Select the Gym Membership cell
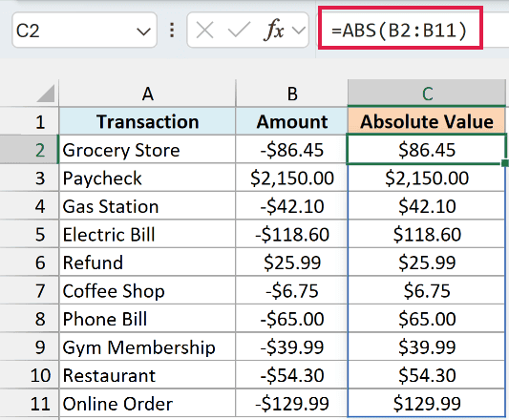 pyautogui.click(x=147, y=347)
